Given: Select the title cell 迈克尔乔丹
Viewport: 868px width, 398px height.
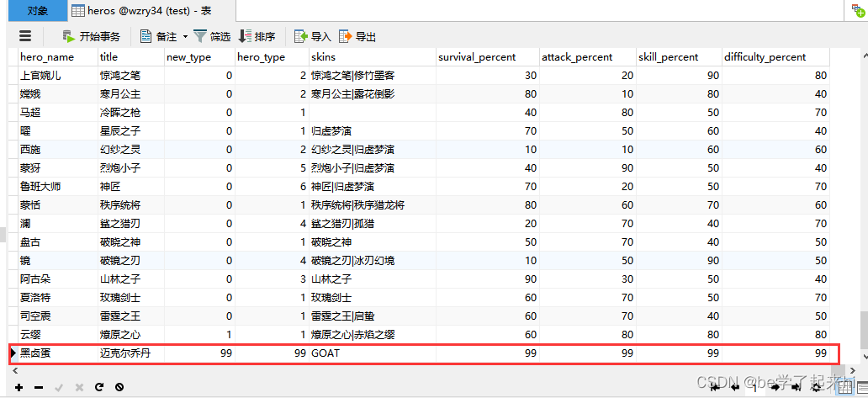Looking at the screenshot, I should (131, 353).
